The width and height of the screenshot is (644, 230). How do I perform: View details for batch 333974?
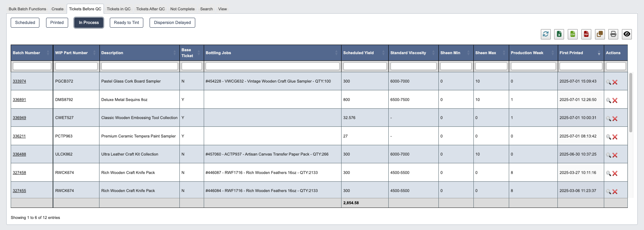click(608, 82)
